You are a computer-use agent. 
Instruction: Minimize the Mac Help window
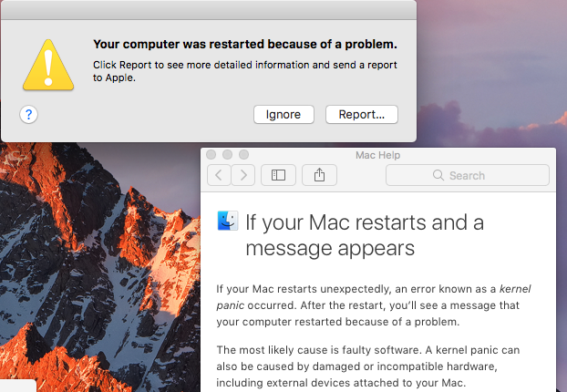point(228,155)
